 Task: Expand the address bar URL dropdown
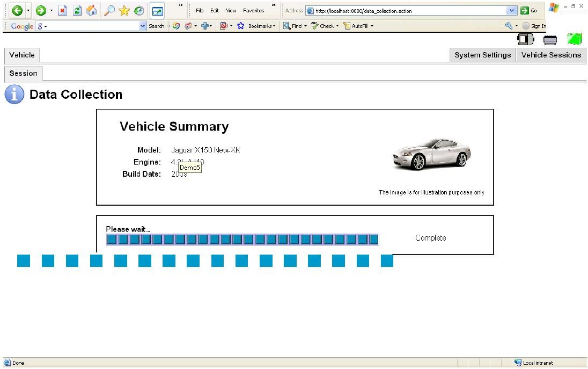pos(512,11)
